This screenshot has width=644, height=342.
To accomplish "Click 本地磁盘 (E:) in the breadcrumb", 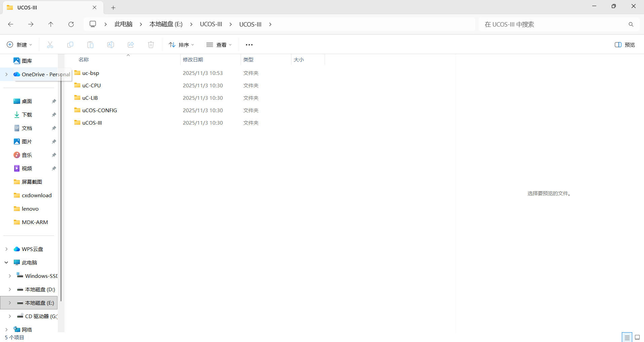I will point(166,24).
